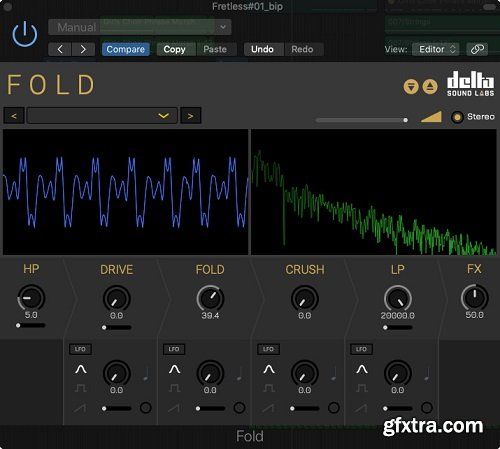Click the DRIVE LFO rate knob

(116, 373)
